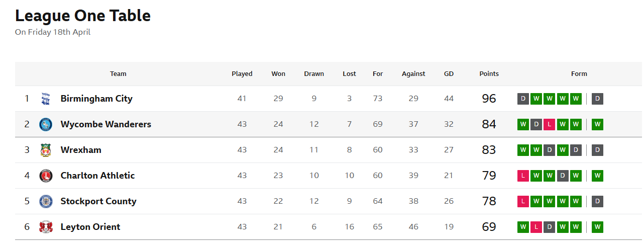Click the League One Table heading
Image resolution: width=644 pixels, height=245 pixels.
point(83,16)
